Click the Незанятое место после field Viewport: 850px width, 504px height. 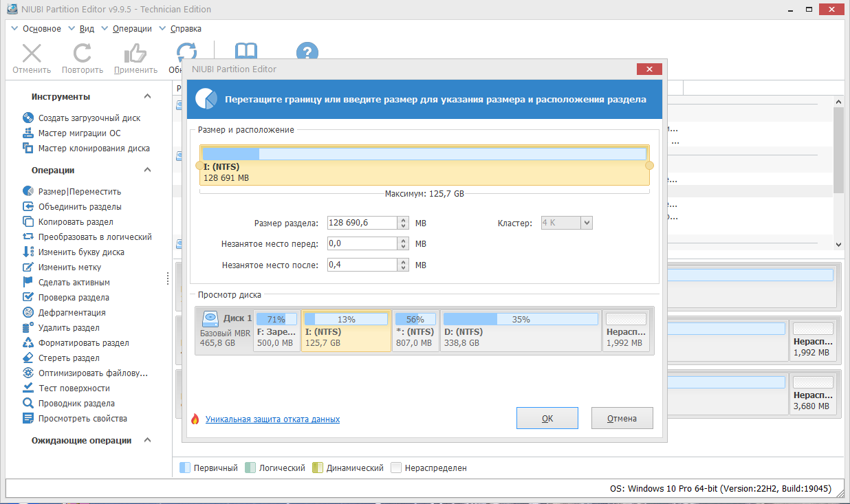click(362, 265)
